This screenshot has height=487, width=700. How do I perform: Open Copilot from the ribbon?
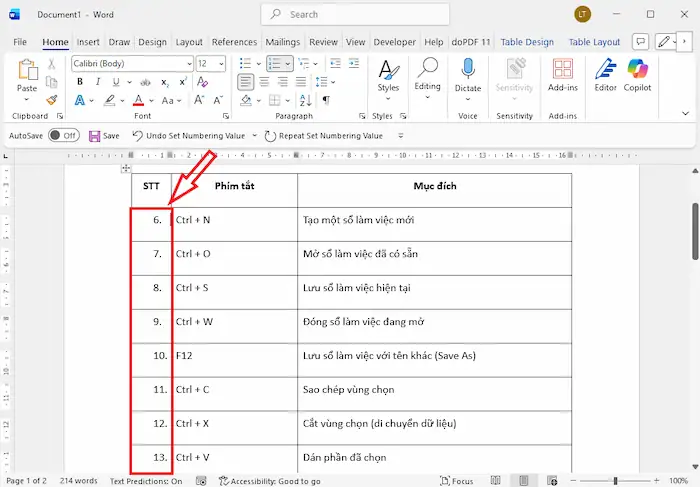click(638, 72)
